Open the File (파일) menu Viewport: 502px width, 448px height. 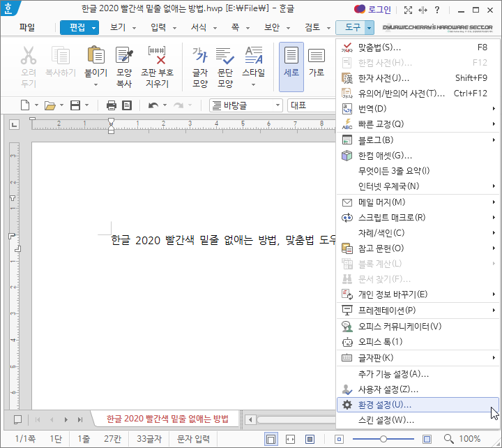point(27,27)
